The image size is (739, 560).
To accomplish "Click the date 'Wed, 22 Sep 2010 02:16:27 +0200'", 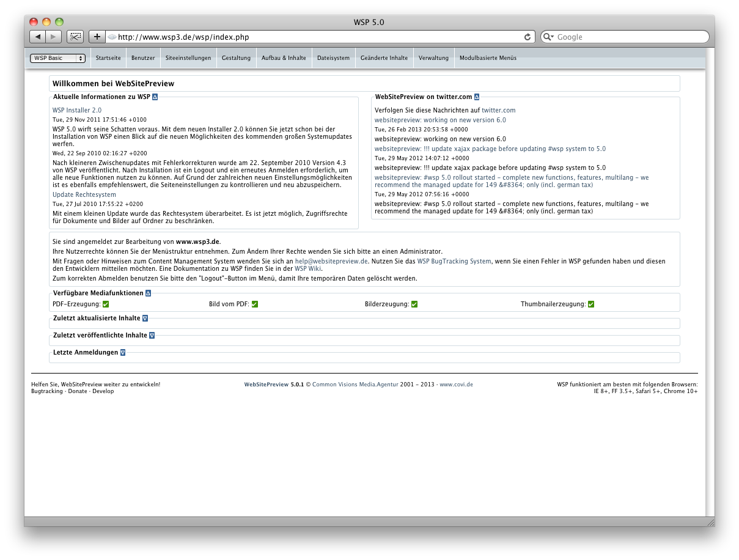I will pos(100,153).
